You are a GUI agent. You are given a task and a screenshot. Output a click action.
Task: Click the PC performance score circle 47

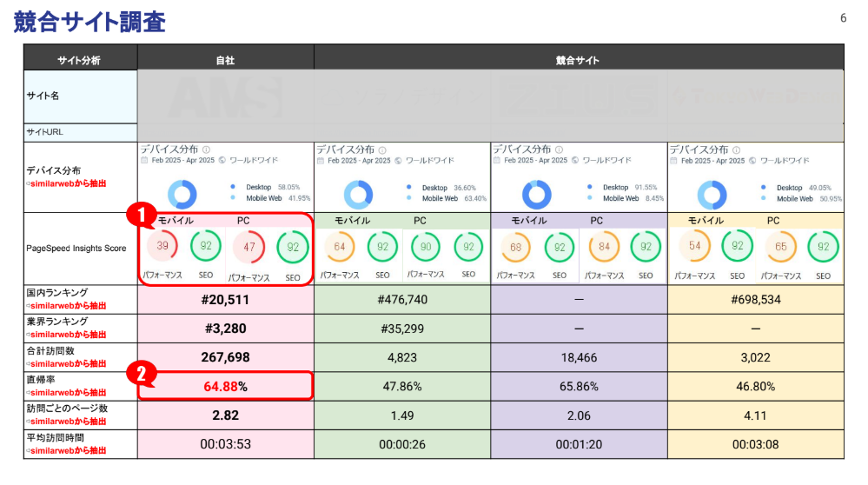(248, 247)
